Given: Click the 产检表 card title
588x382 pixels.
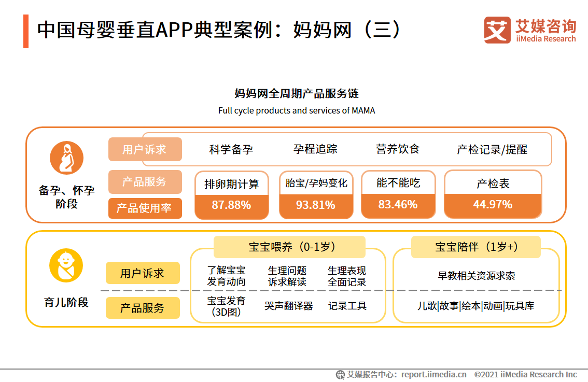Looking at the screenshot, I should (x=493, y=183).
